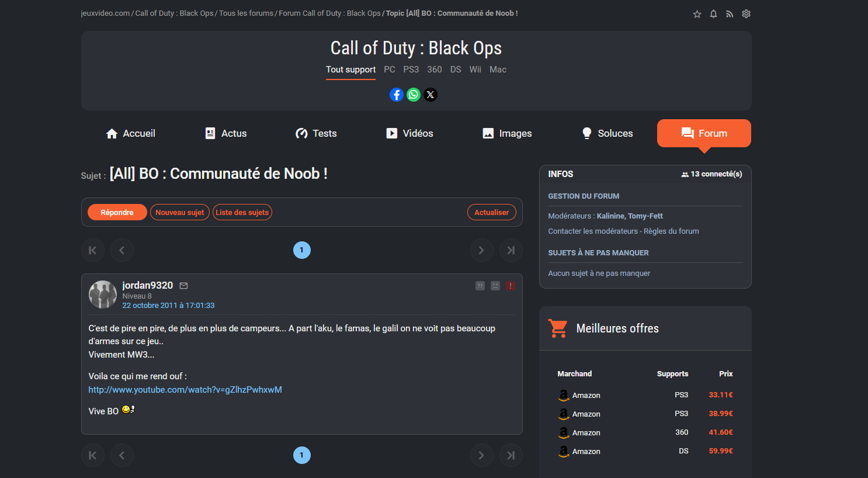Select page 1 below the post
The height and width of the screenshot is (478, 868).
coord(302,455)
